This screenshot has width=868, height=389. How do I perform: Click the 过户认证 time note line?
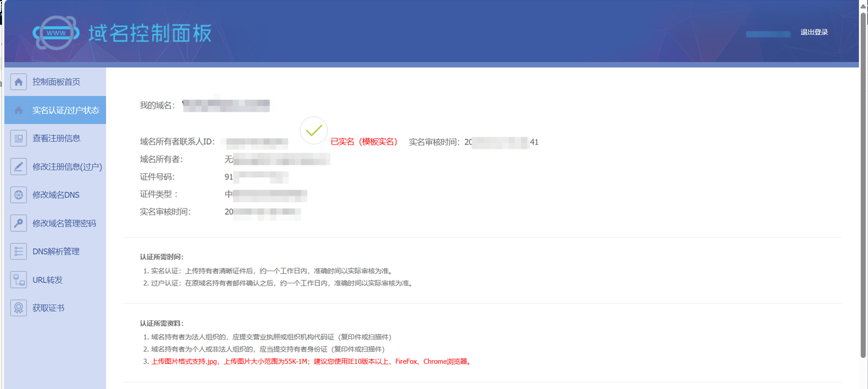[283, 283]
